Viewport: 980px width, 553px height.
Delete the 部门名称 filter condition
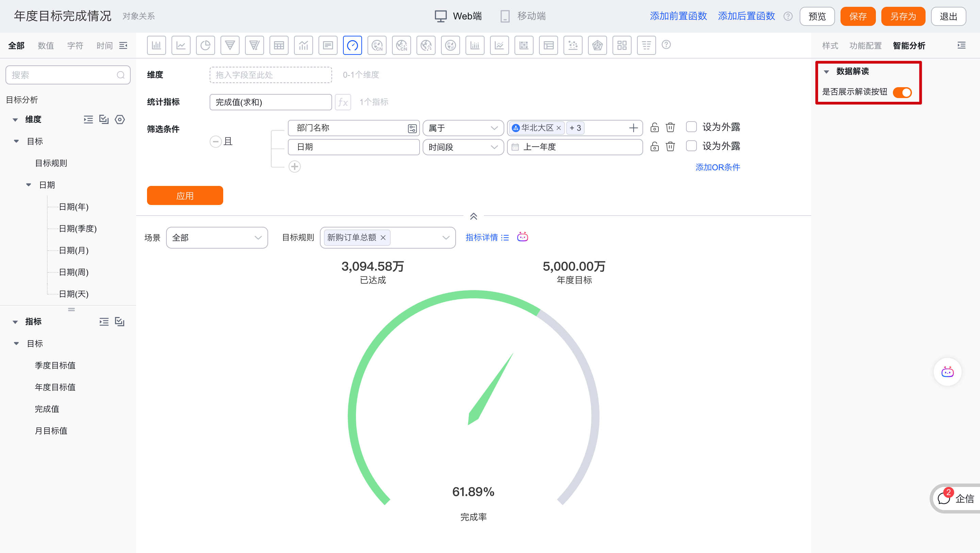pos(670,127)
